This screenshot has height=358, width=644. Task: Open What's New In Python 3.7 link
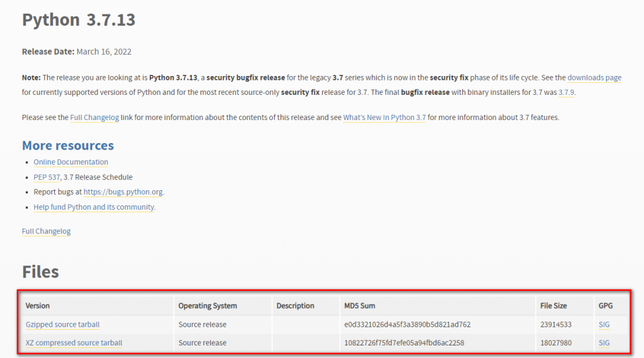click(x=384, y=117)
